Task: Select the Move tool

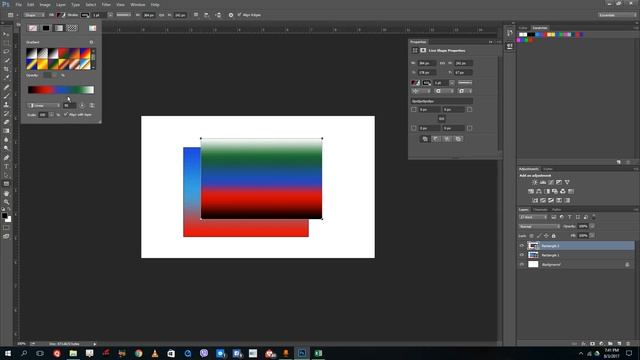Action: pos(6,34)
